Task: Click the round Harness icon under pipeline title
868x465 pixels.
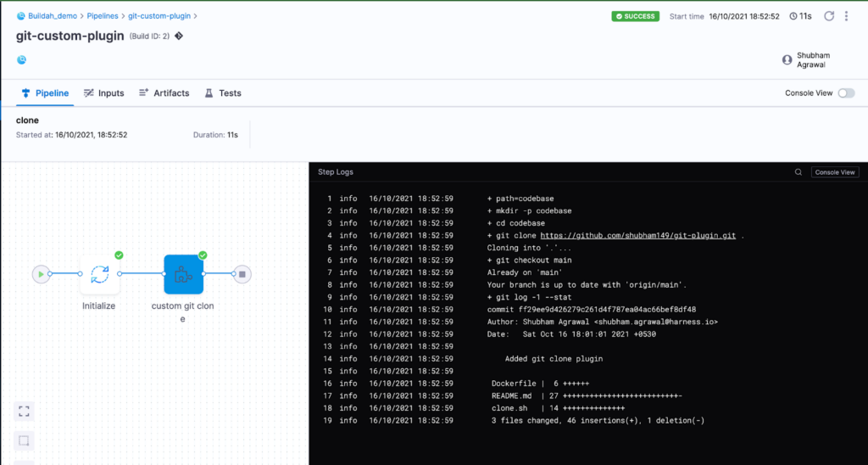Action: (21, 60)
